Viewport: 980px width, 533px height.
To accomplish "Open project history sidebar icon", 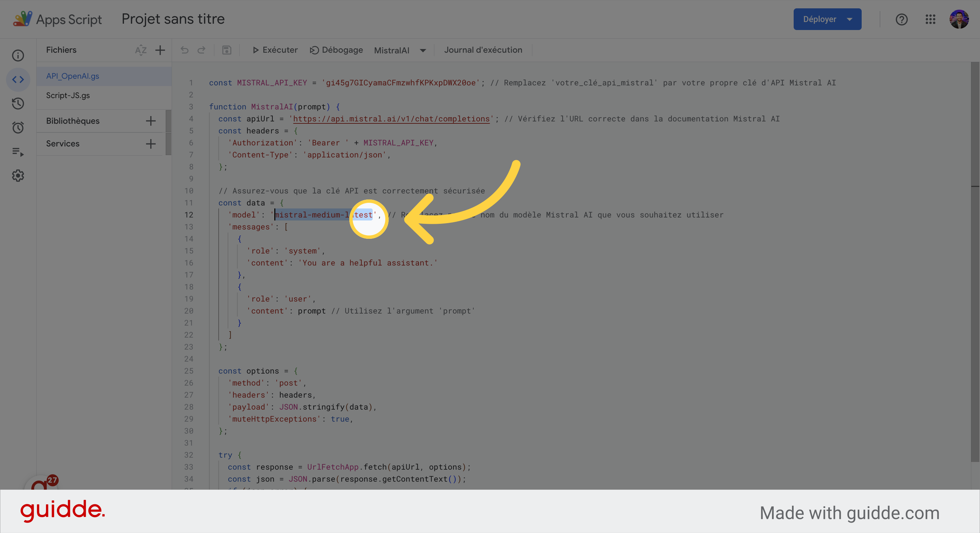I will pyautogui.click(x=18, y=103).
